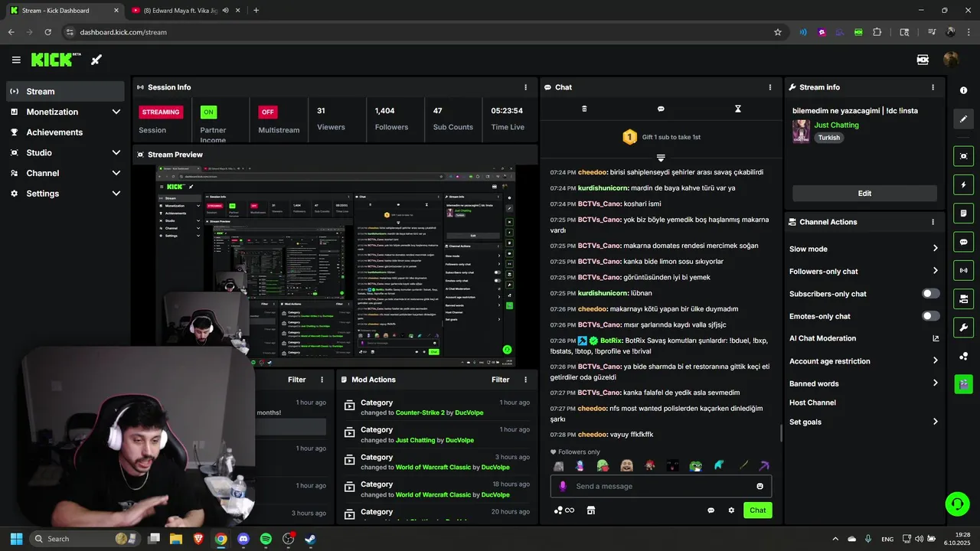The image size is (980, 551).
Task: Expand the Studio sidebar section
Action: (116, 152)
